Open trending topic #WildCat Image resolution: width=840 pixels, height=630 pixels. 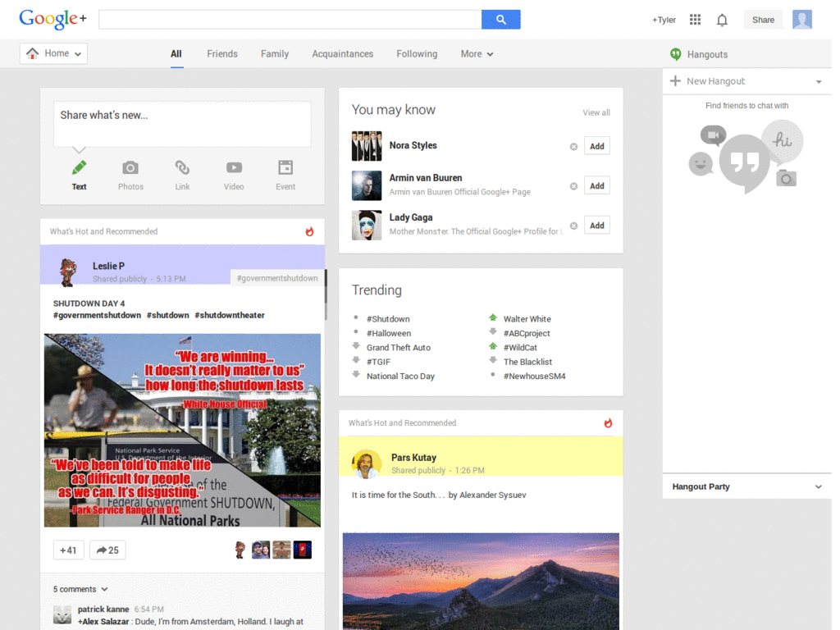click(x=520, y=348)
